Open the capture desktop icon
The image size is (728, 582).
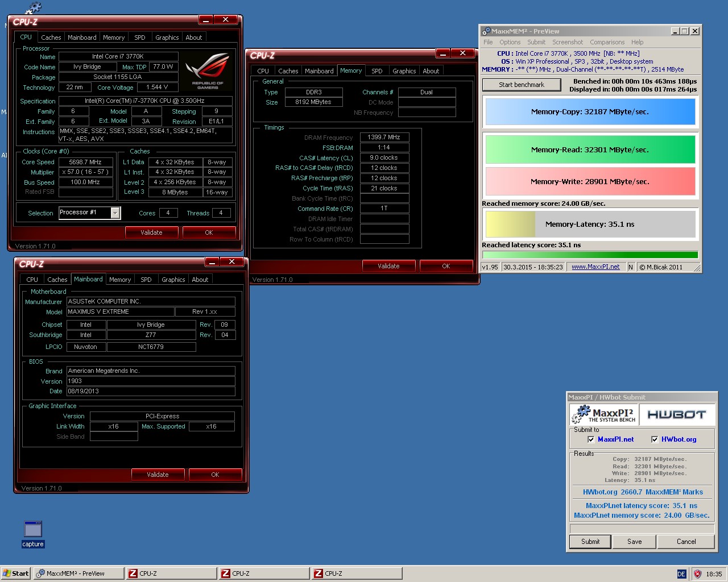(33, 534)
